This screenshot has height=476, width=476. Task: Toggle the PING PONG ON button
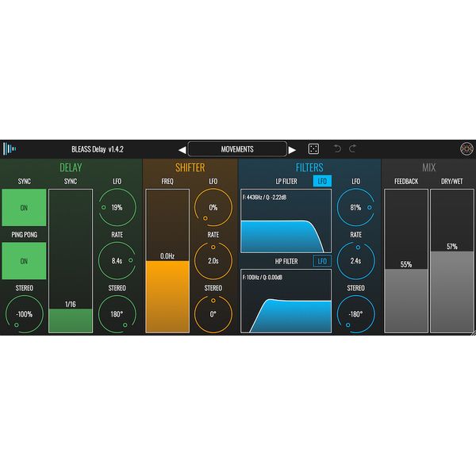click(x=23, y=261)
